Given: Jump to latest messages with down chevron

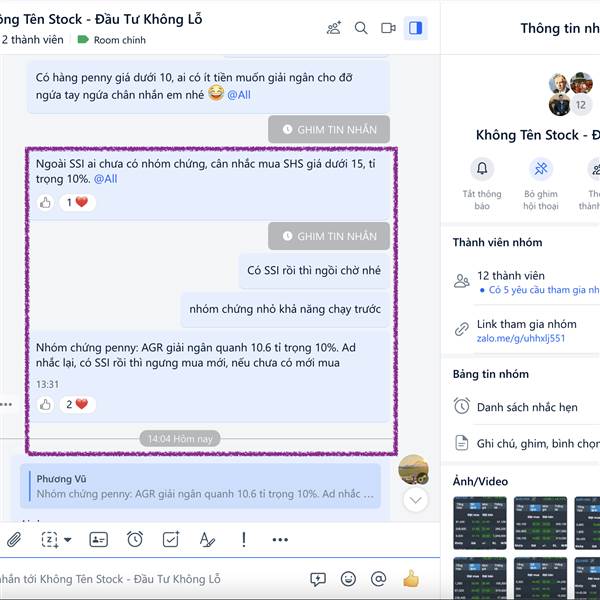Looking at the screenshot, I should (x=416, y=500).
